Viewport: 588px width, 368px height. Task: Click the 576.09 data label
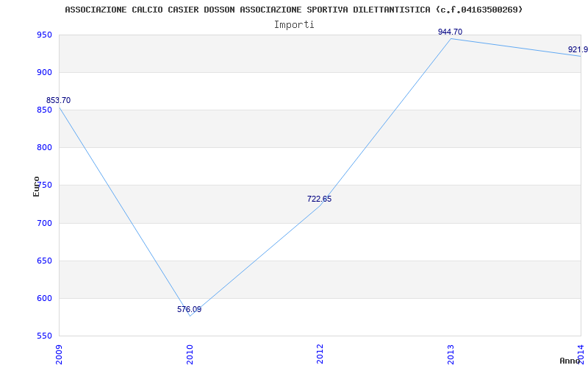pos(189,309)
